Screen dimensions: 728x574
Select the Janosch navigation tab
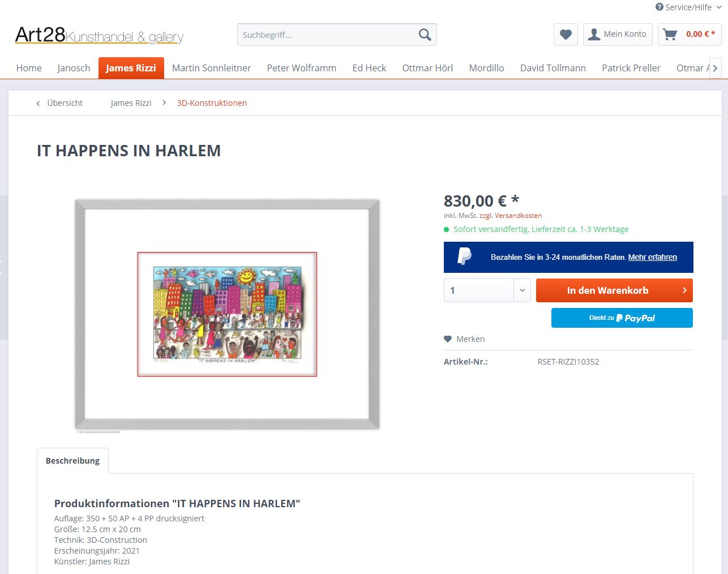point(74,68)
